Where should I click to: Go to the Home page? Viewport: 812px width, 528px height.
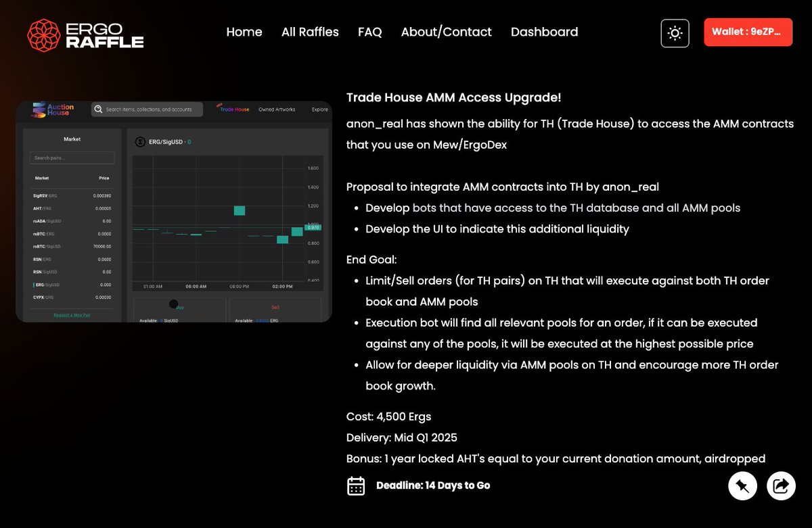tap(244, 32)
